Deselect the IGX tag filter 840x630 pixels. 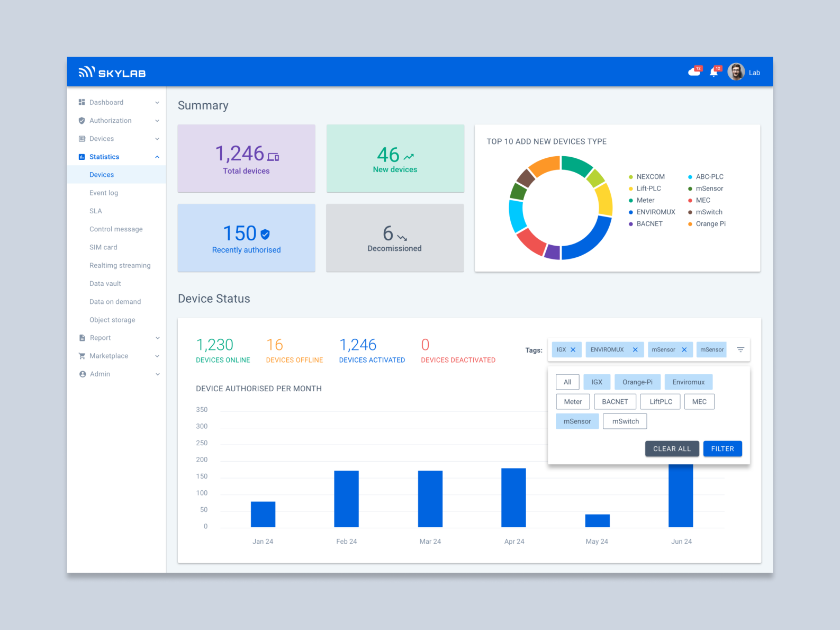point(597,382)
